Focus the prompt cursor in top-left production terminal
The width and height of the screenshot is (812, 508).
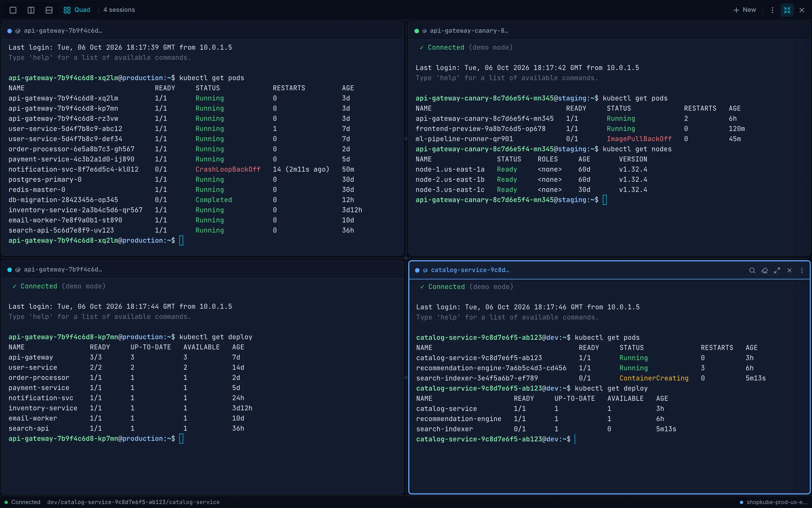pyautogui.click(x=181, y=240)
